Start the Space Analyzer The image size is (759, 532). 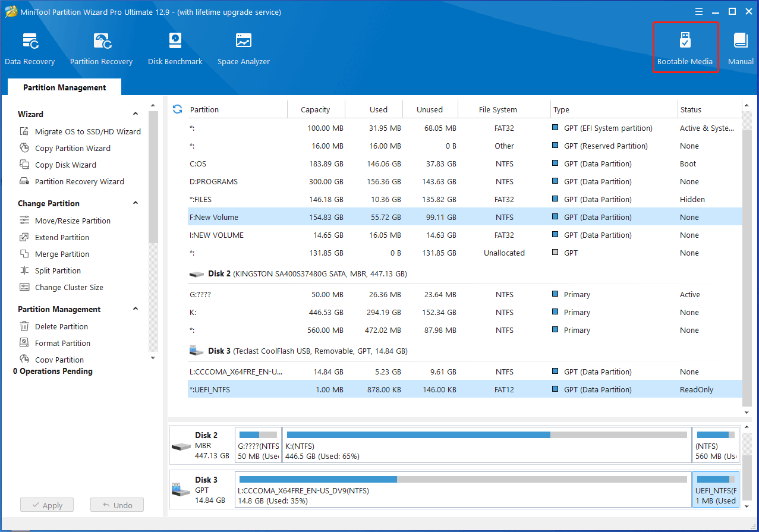click(x=243, y=49)
